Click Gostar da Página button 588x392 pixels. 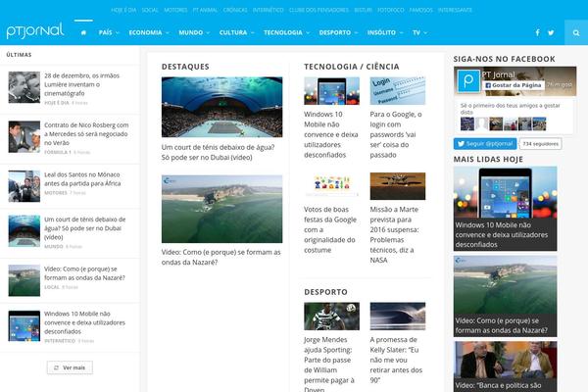coord(514,85)
